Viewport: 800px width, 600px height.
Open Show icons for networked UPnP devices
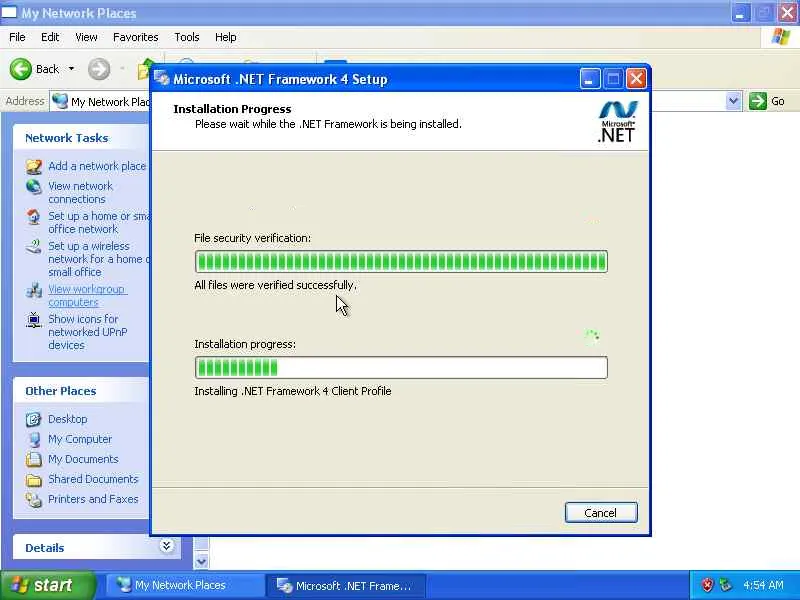tap(87, 332)
